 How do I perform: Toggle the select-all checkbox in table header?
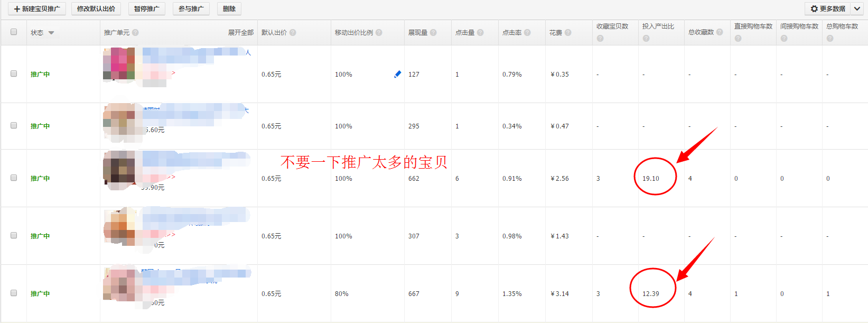coord(14,32)
